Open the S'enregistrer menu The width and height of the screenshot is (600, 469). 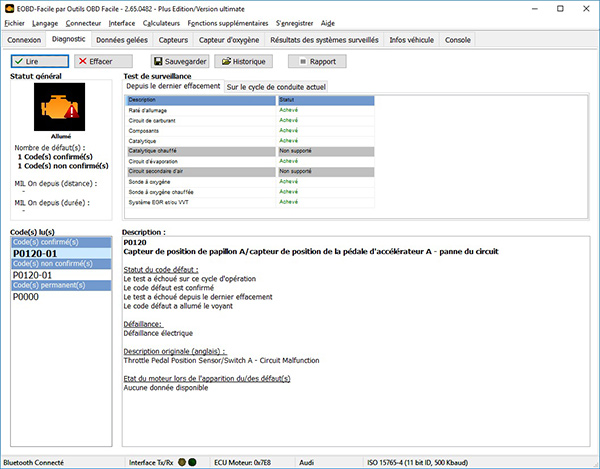pos(295,23)
